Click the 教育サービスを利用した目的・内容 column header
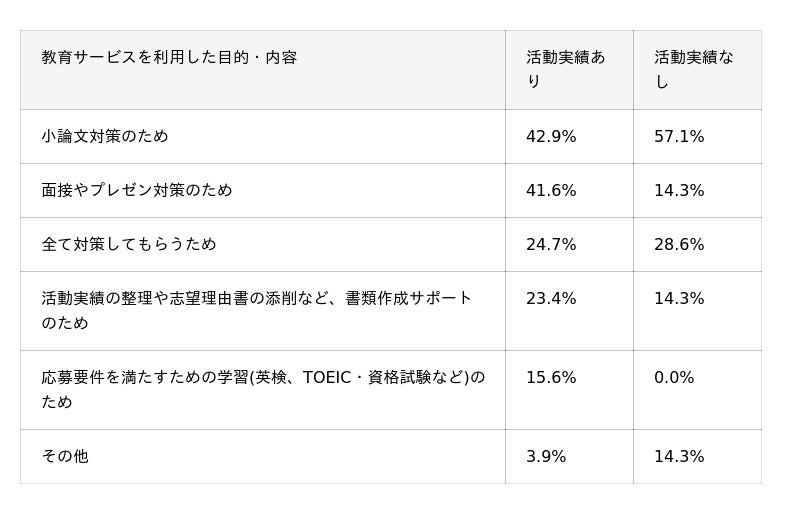Image resolution: width=800 pixels, height=514 pixels. tap(169, 58)
